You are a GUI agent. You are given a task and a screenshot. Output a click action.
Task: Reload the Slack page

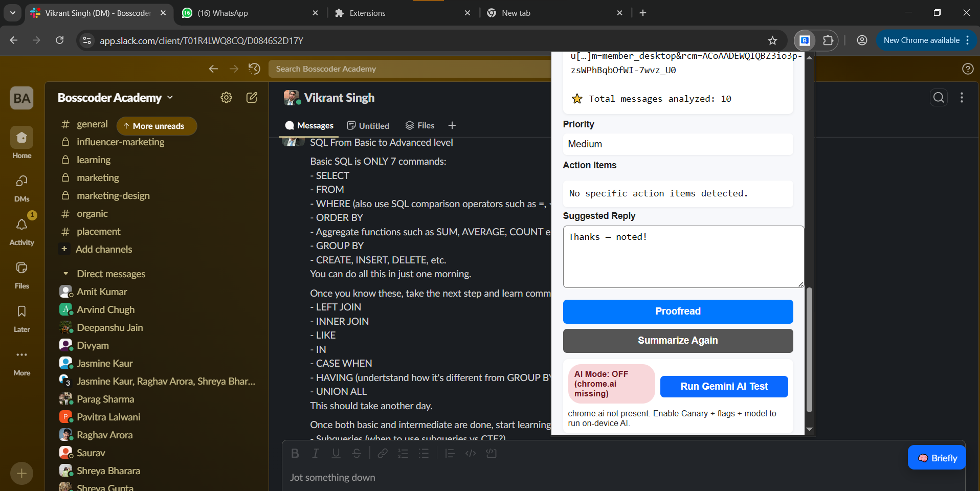[x=59, y=40]
